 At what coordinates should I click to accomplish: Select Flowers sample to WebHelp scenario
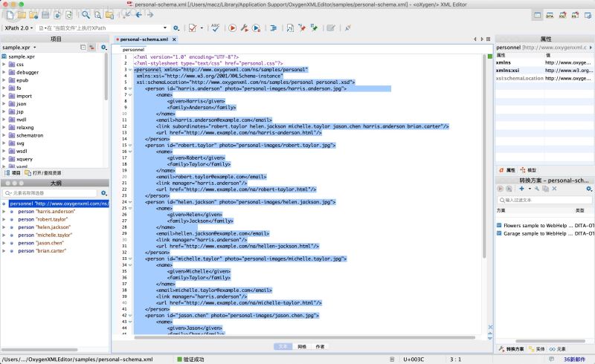click(545, 226)
